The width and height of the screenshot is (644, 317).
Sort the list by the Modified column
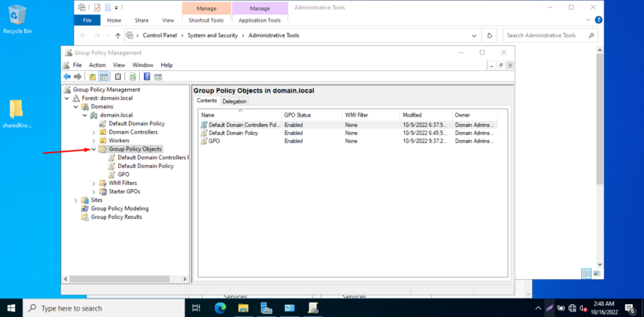(427, 115)
